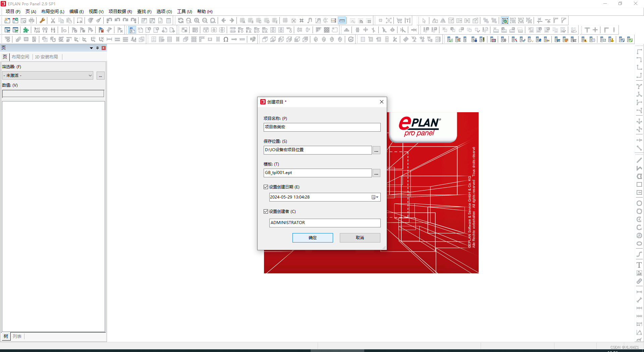The height and width of the screenshot is (352, 644).
Task: Switch to the 布局空间 navigator tab
Action: click(20, 57)
